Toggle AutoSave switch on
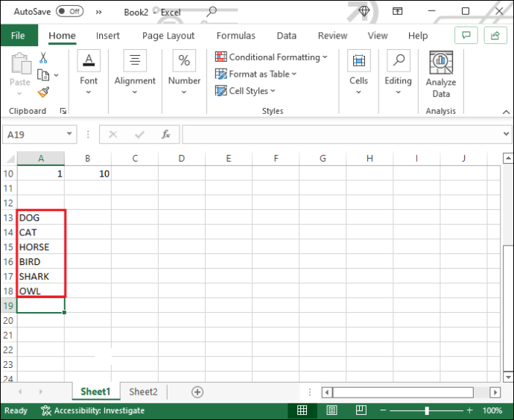The image size is (514, 420). (x=69, y=11)
